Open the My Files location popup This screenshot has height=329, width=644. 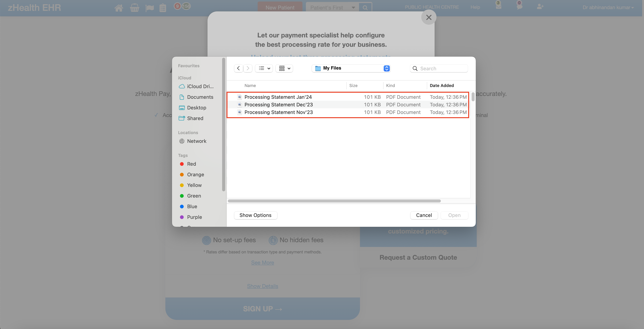click(351, 68)
